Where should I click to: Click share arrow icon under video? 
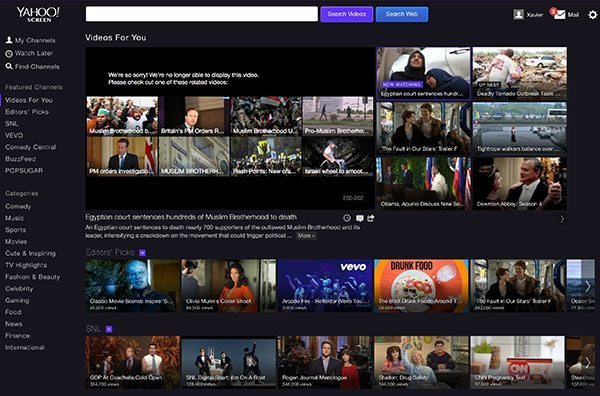371,218
